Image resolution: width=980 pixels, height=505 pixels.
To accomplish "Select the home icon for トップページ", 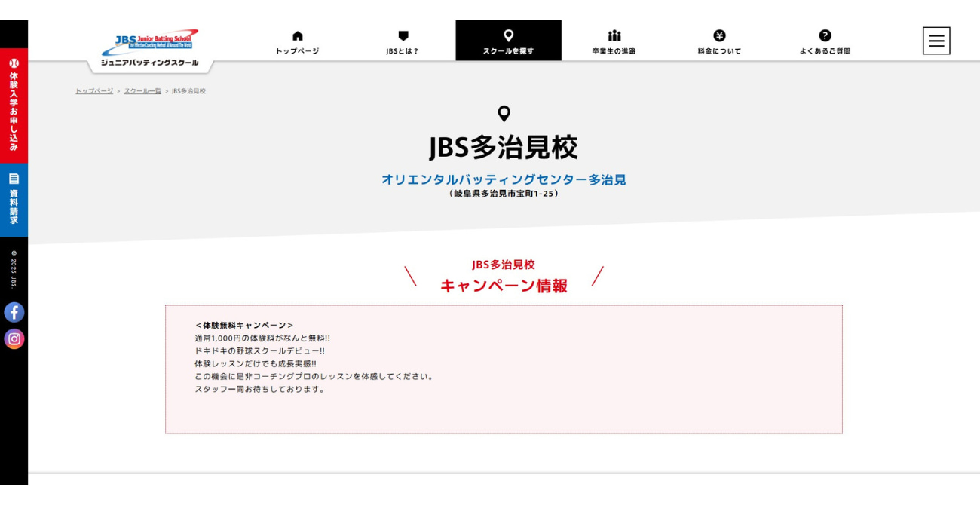I will coord(298,35).
